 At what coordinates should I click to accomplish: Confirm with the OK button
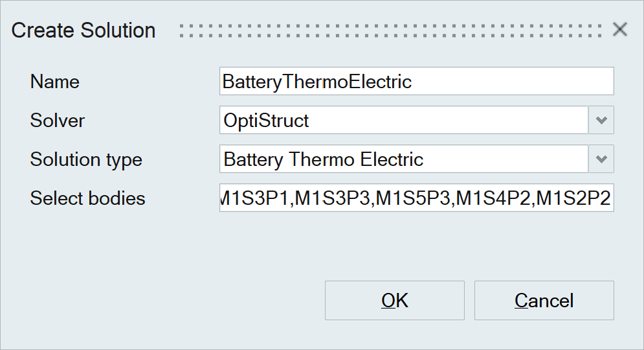(x=394, y=300)
